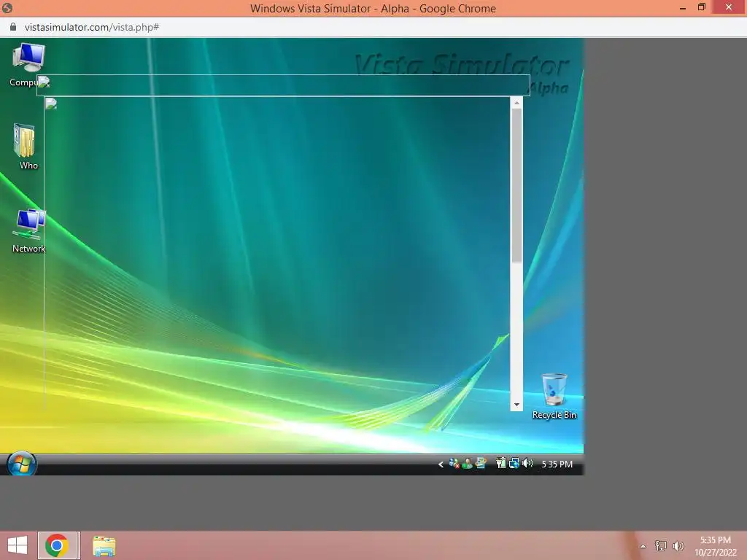Screen dimensions: 747x560
Task: Click the scrollbar thumb in blank window
Action: (x=516, y=185)
